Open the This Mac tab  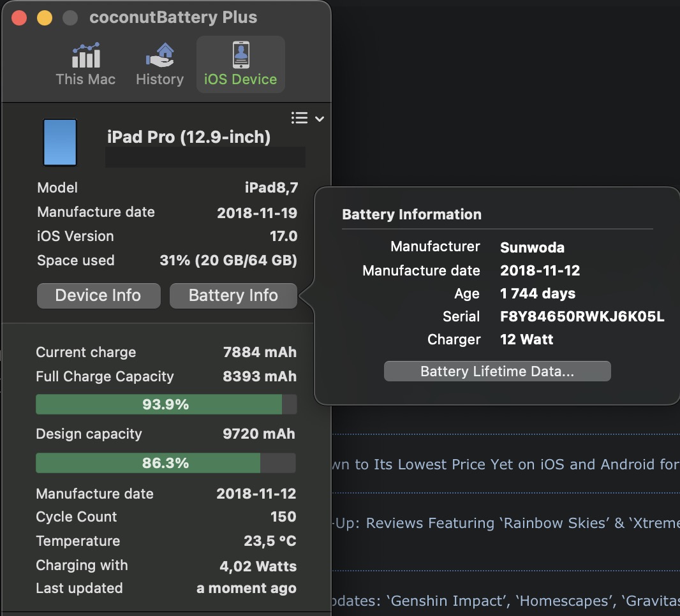point(85,64)
